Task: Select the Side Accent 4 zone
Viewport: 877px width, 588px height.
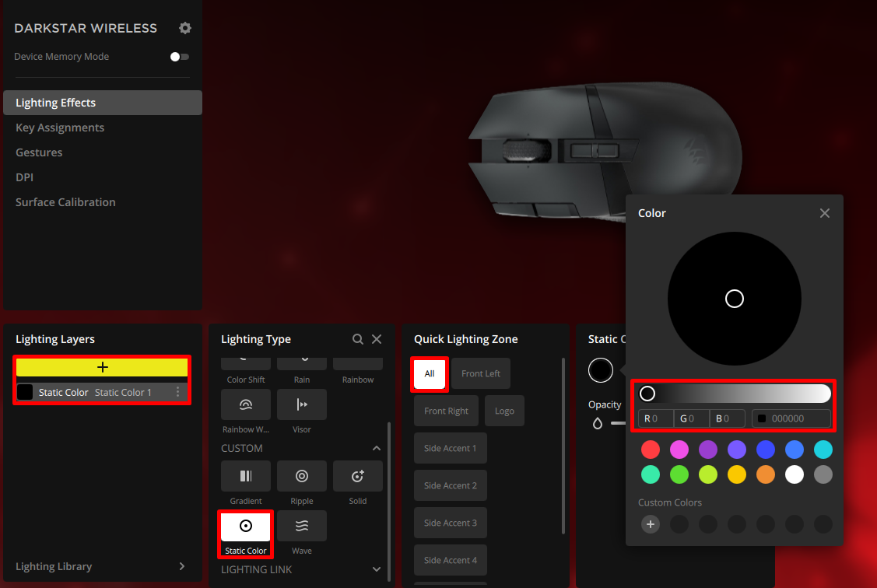Action: click(451, 560)
